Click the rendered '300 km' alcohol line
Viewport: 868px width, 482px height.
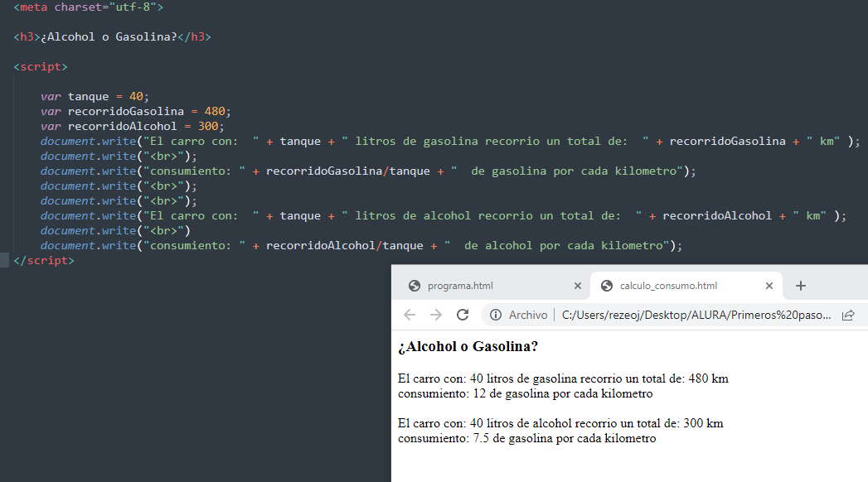[x=560, y=423]
